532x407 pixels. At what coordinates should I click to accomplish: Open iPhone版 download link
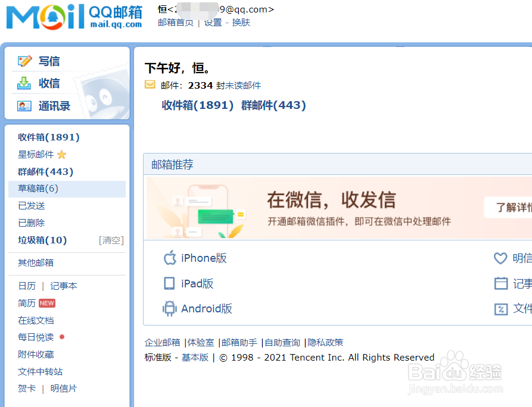[x=204, y=258]
